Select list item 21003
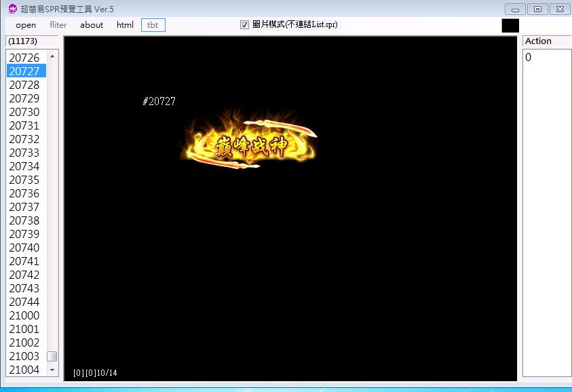 coord(26,356)
